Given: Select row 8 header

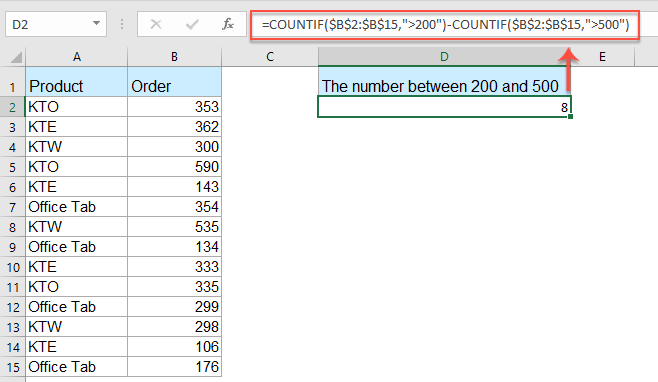Looking at the screenshot, I should [x=13, y=227].
